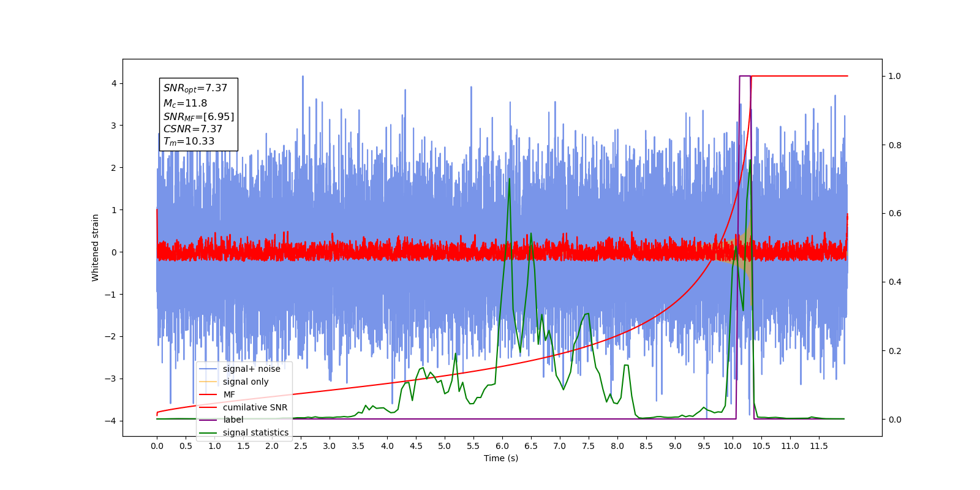Click the SNRopt=7.37 annotation text
This screenshot has height=490, width=980.
tap(195, 88)
